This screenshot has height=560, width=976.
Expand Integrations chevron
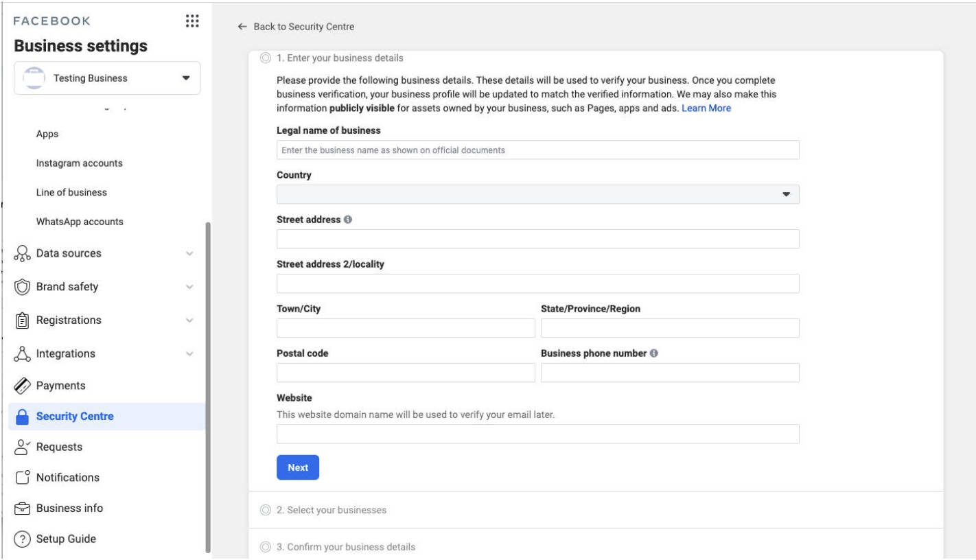click(189, 354)
